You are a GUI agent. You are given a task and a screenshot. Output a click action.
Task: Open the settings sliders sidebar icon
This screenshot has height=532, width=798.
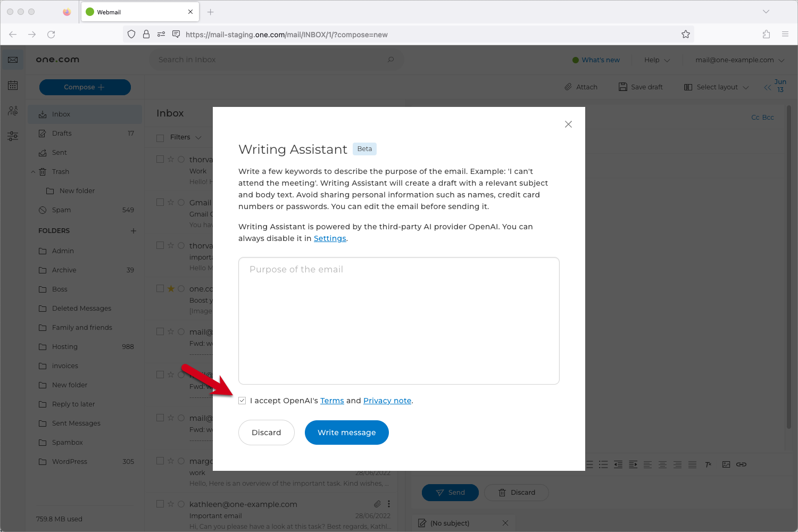point(13,136)
